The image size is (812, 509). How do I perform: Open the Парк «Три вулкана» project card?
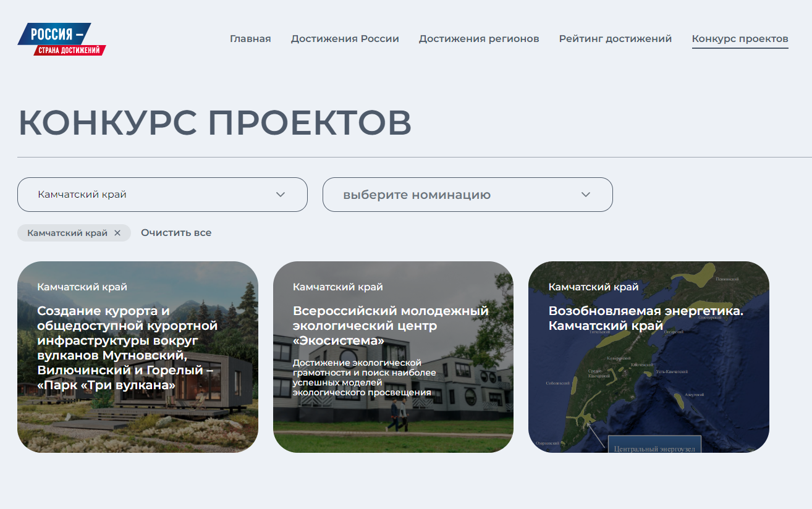(x=138, y=357)
